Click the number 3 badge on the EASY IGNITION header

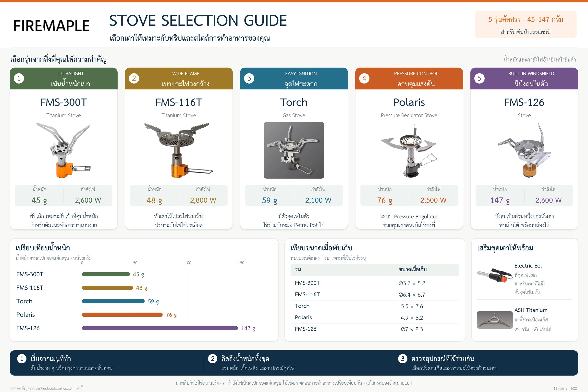tap(249, 78)
